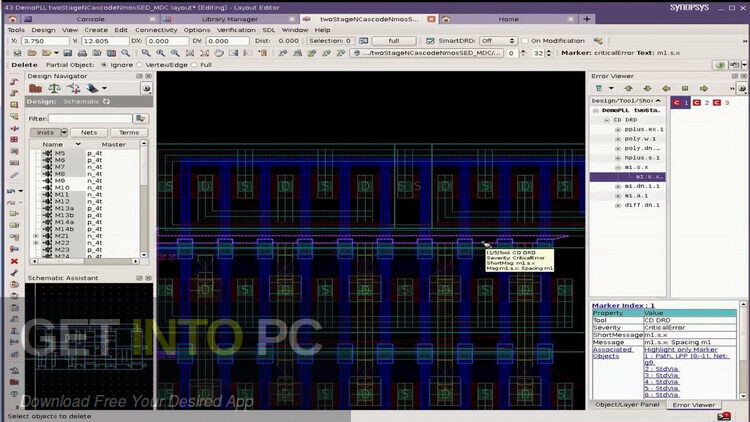The width and height of the screenshot is (750, 422).
Task: Select the Vertex/Edge radio button
Action: point(140,65)
